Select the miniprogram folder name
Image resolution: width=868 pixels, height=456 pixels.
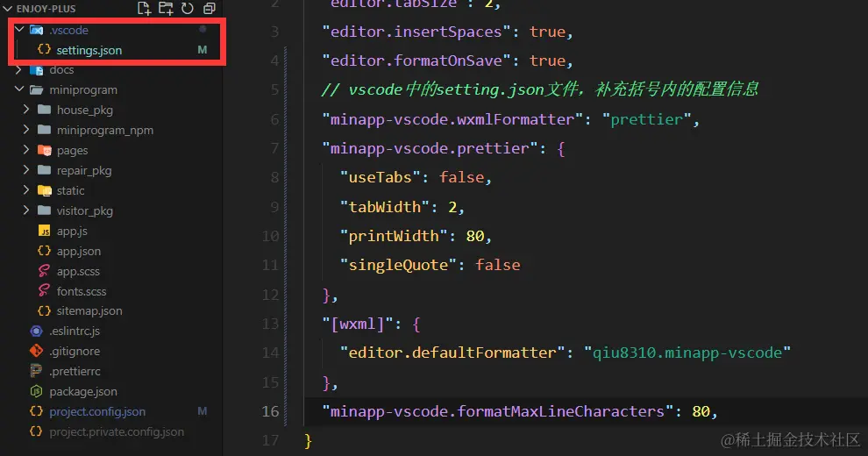[x=83, y=89]
